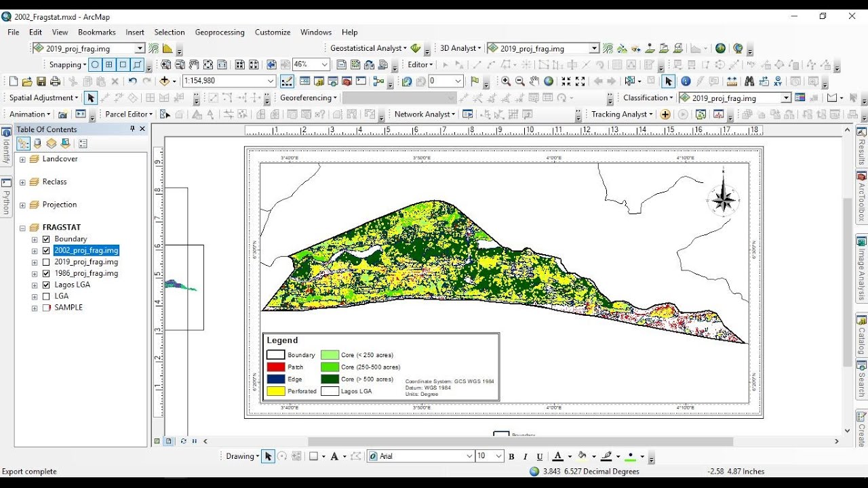The image size is (868, 488).
Task: Click the Add Data button icon
Action: click(x=165, y=81)
